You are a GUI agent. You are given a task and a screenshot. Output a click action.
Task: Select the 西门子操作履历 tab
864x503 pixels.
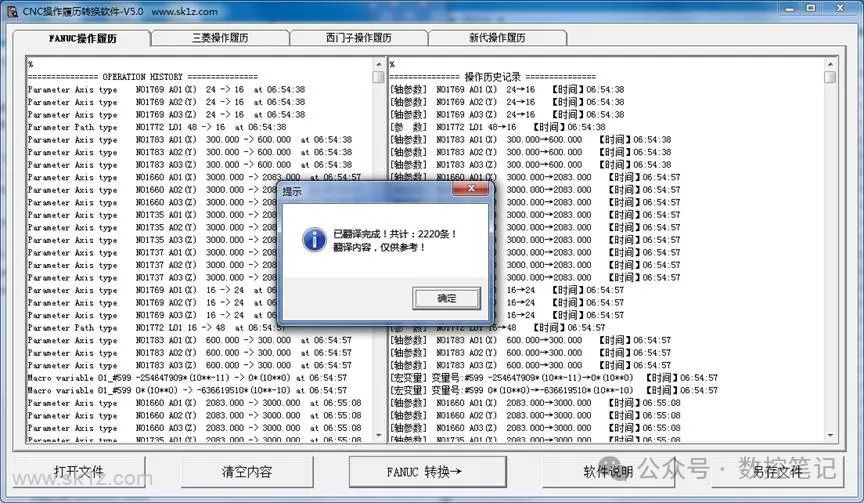[x=359, y=37]
